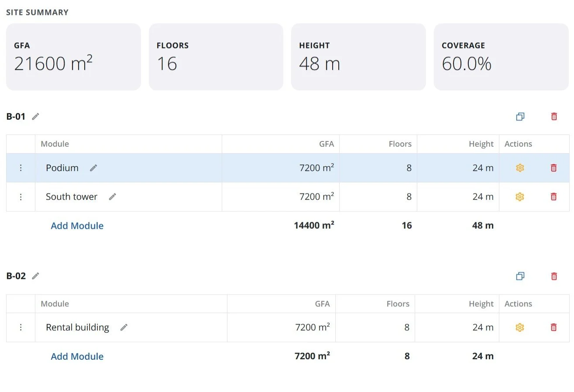This screenshot has height=392, width=574.
Task: Duplicate building B-02
Action: (520, 276)
